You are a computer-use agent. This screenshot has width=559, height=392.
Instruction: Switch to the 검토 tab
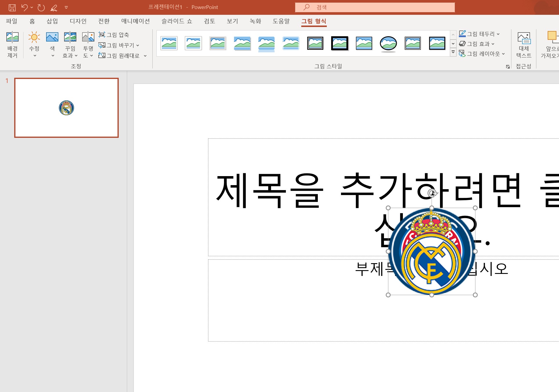(x=210, y=21)
